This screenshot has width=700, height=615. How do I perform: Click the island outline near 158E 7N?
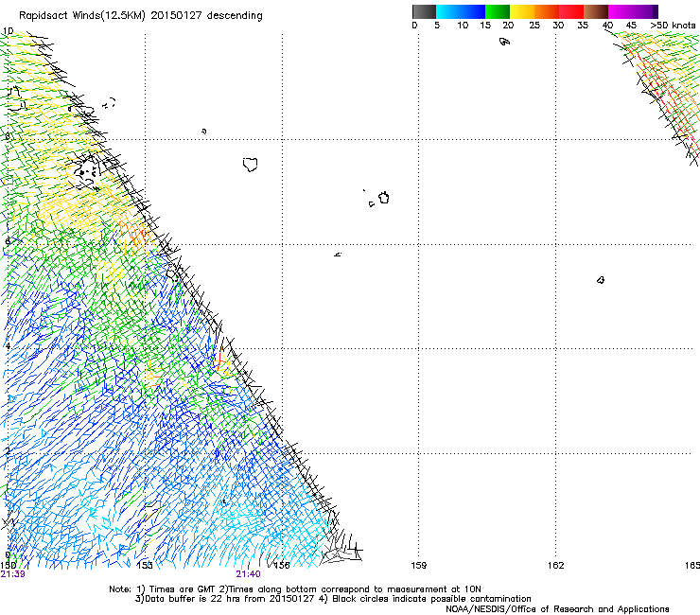click(383, 198)
